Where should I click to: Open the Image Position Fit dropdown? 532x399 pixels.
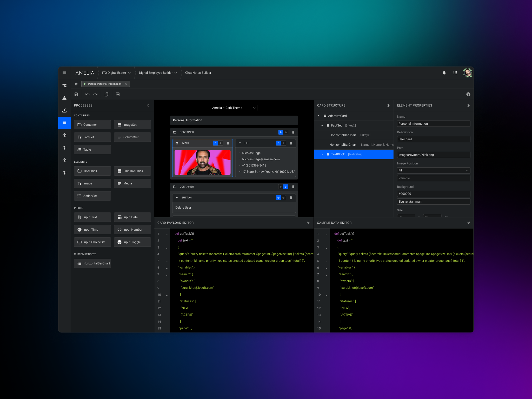coord(433,170)
